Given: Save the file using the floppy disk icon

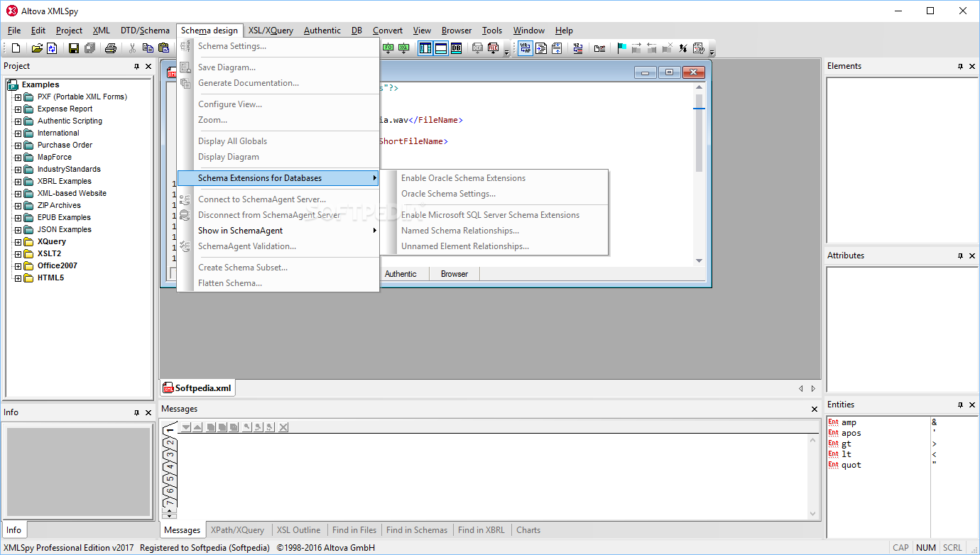Looking at the screenshot, I should pyautogui.click(x=73, y=48).
